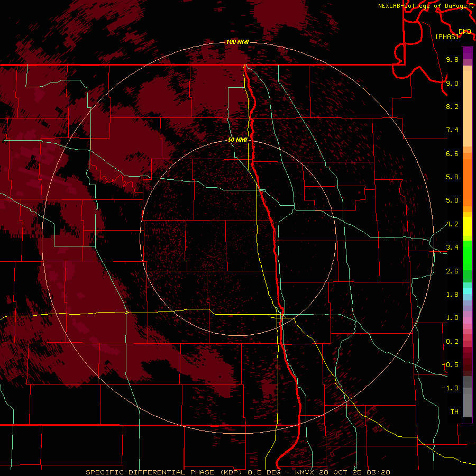This screenshot has height=476, width=476.
Task: Click the DKD label above the color scale
Action: (x=465, y=32)
